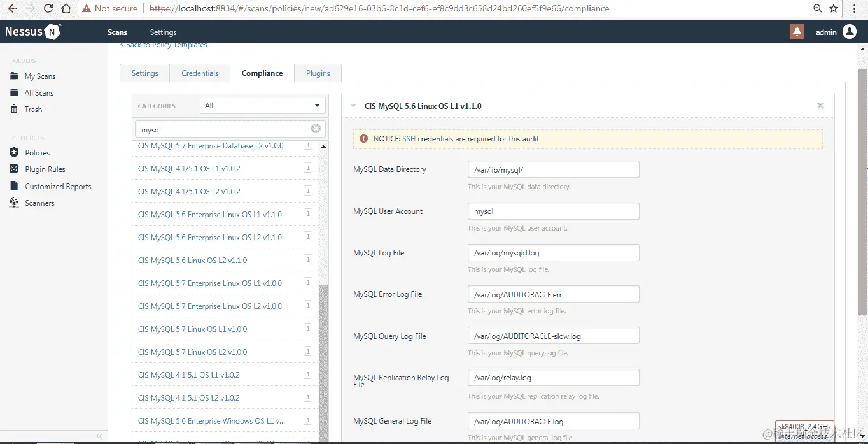This screenshot has width=868, height=444.
Task: Select the Compliance tab
Action: coord(262,73)
